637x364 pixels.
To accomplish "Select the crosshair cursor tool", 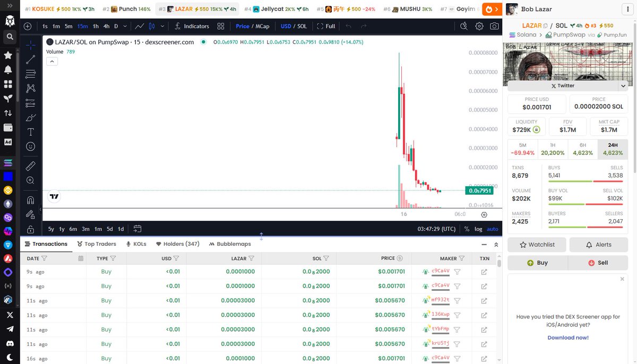I will point(30,46).
